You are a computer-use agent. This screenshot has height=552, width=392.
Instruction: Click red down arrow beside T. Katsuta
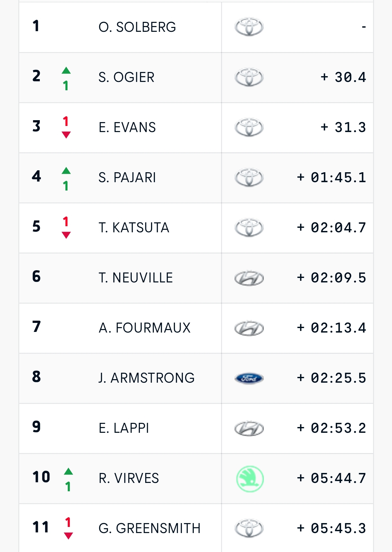66,235
